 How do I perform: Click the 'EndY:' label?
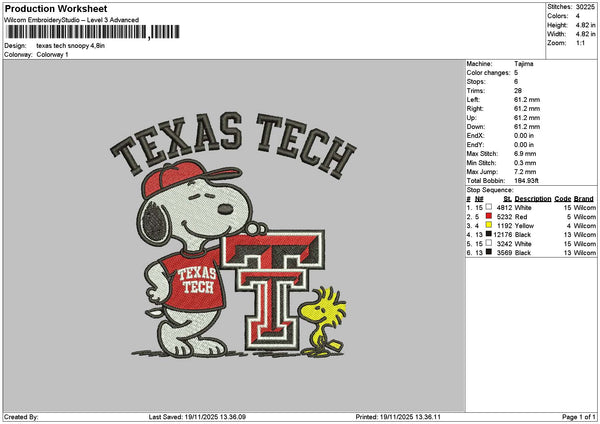point(475,145)
